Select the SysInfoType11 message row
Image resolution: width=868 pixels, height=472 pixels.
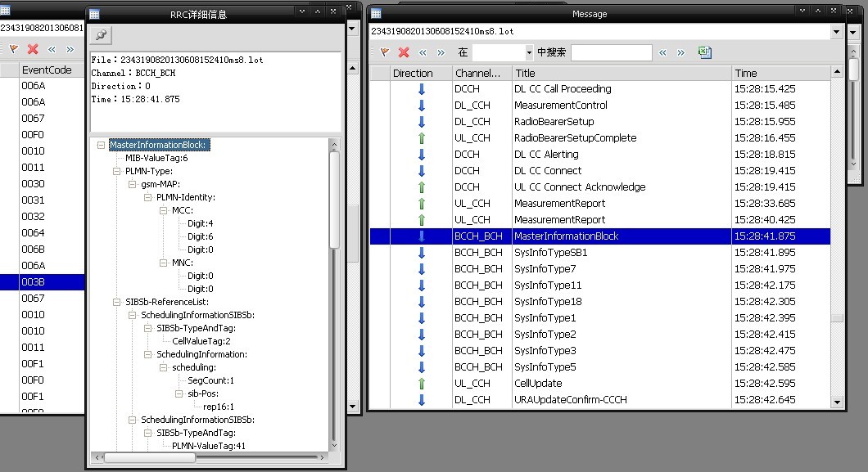click(x=600, y=285)
